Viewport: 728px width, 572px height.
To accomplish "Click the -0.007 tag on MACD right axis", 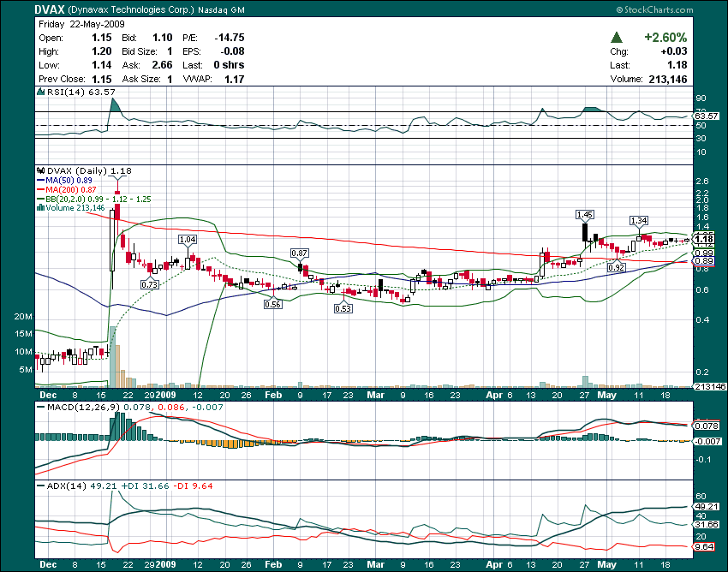I will 708,442.
